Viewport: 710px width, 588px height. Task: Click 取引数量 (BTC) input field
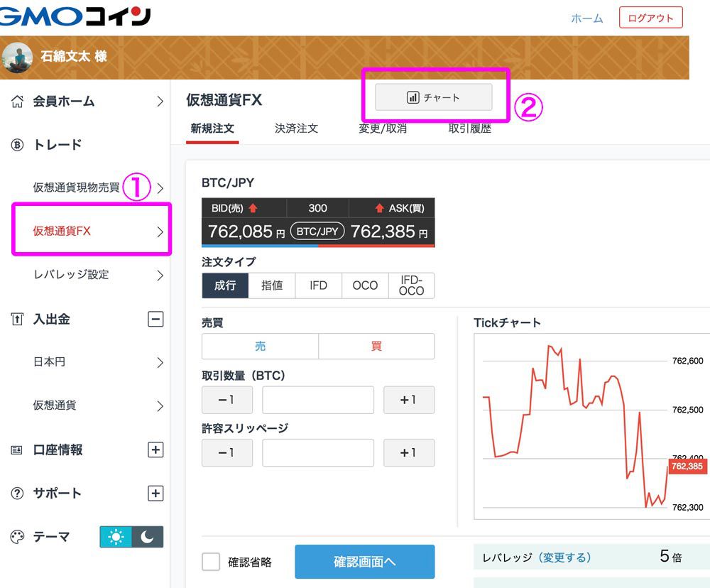coord(318,400)
